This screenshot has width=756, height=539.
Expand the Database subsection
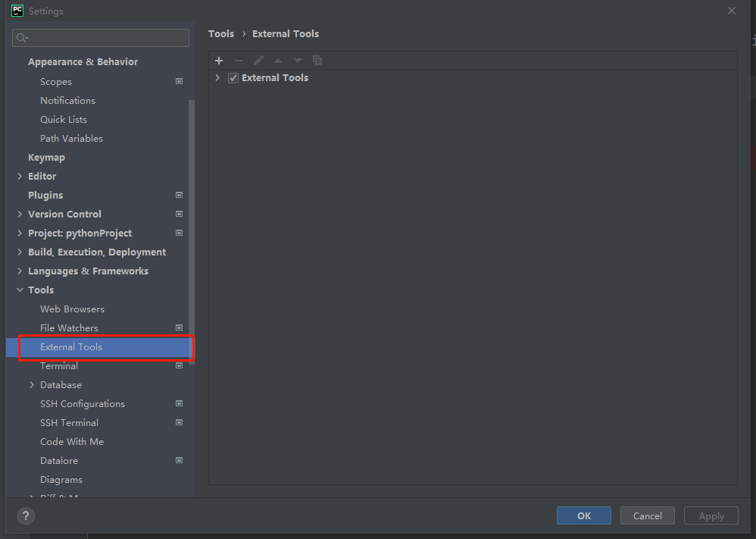tap(32, 384)
